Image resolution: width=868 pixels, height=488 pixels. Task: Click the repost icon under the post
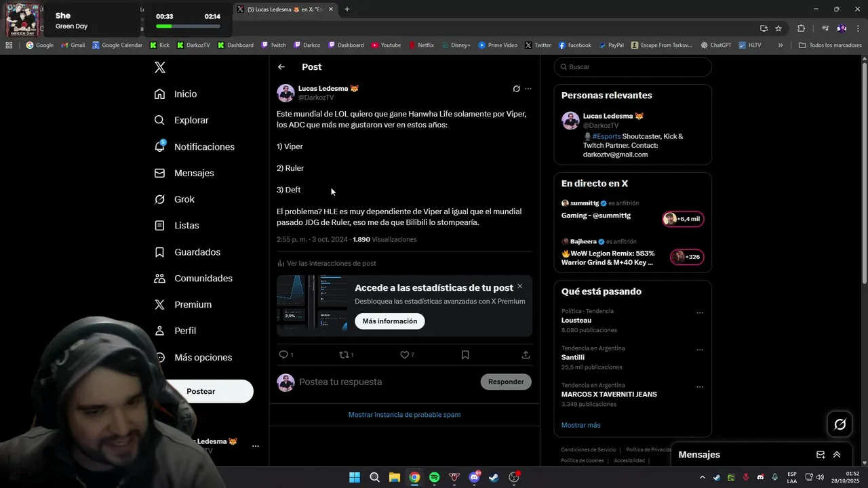(344, 354)
